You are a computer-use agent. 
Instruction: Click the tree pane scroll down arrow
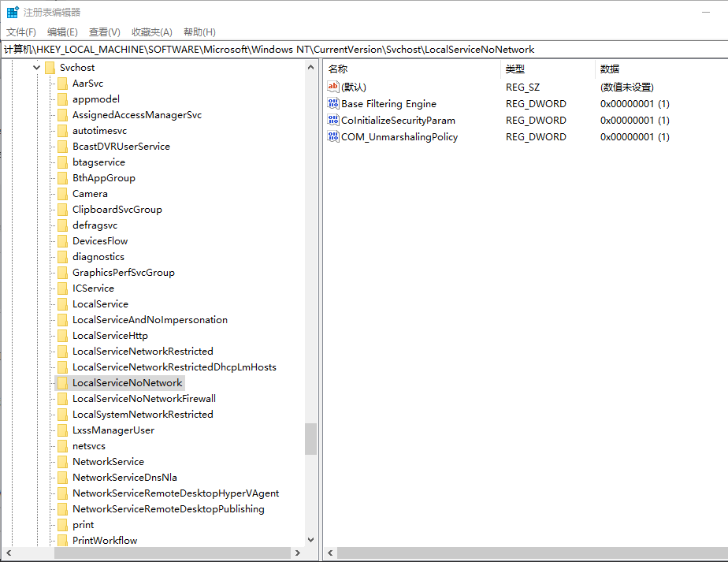click(310, 540)
